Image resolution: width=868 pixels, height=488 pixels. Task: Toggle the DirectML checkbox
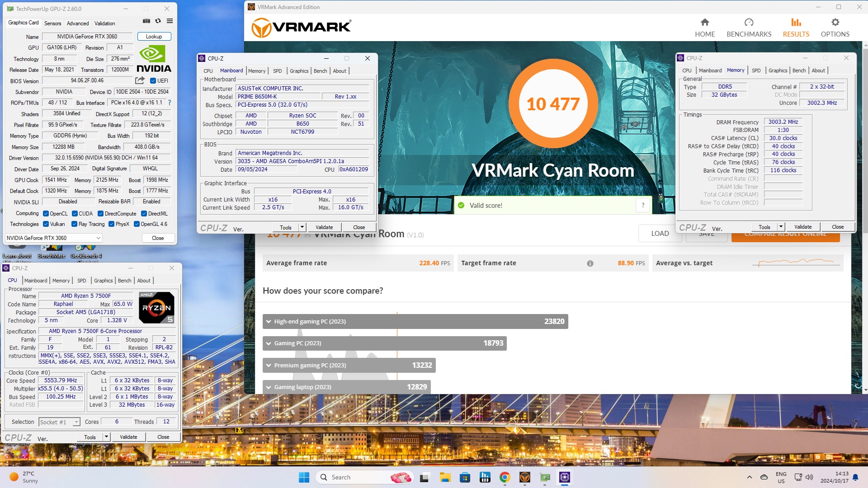pyautogui.click(x=144, y=214)
